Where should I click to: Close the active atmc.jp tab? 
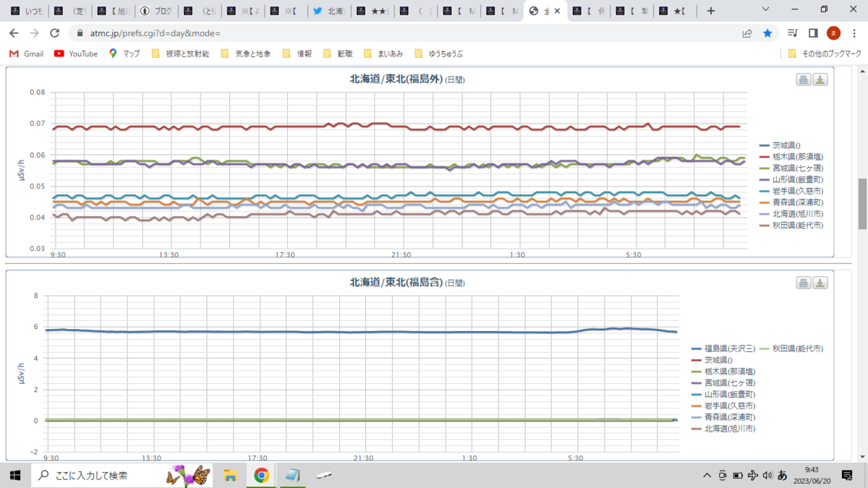pos(557,11)
